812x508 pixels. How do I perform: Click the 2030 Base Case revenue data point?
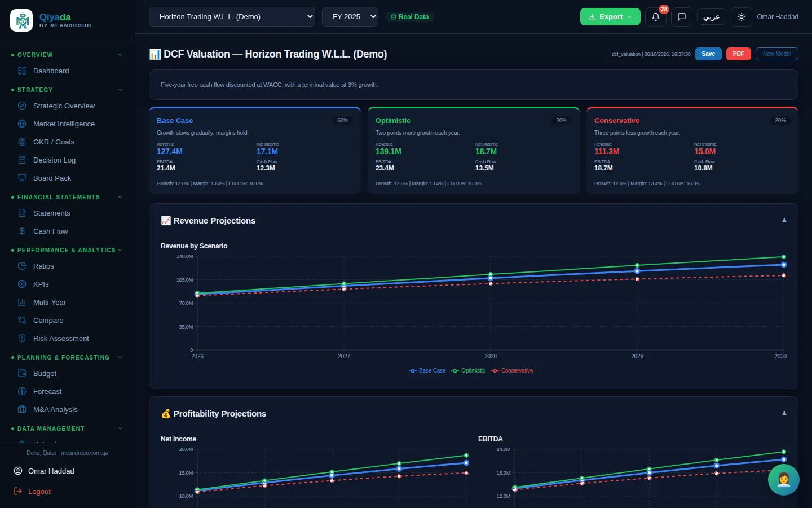[x=784, y=265]
